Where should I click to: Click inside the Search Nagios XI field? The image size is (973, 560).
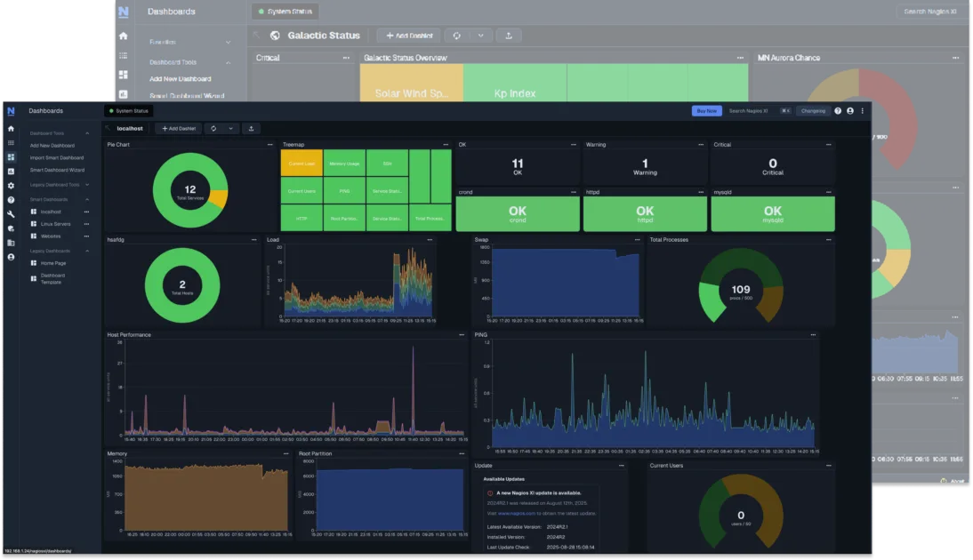(748, 111)
